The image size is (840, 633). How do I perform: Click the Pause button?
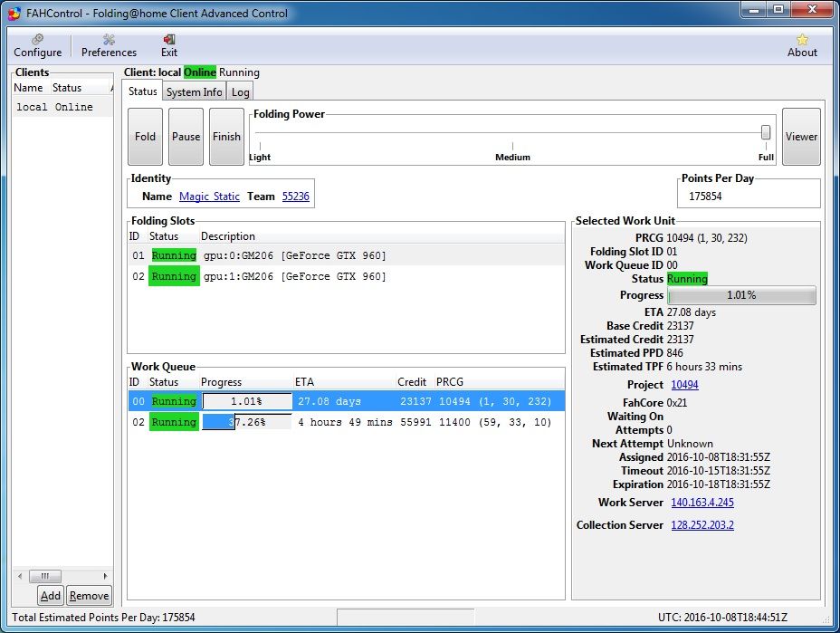point(186,137)
